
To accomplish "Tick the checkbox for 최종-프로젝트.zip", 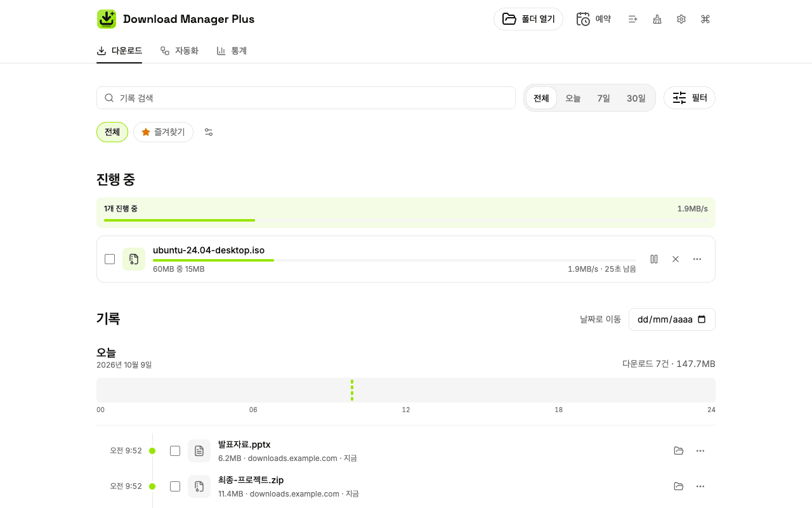I will [x=175, y=486].
